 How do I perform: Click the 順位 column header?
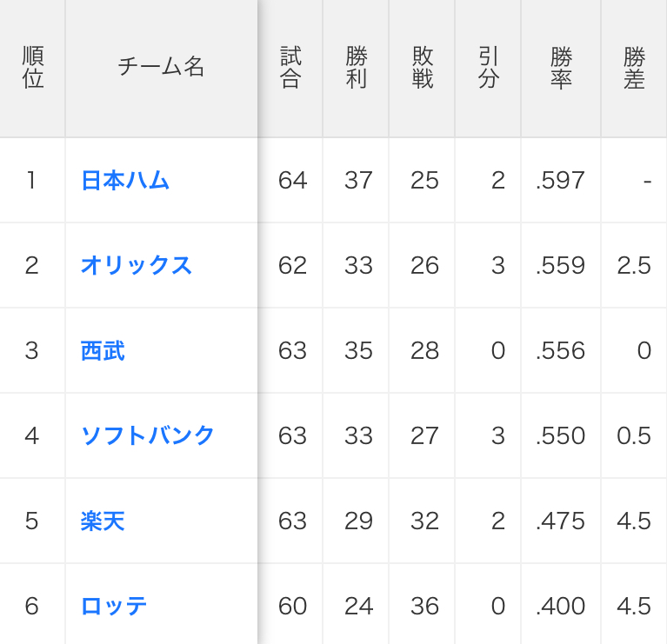click(32, 68)
